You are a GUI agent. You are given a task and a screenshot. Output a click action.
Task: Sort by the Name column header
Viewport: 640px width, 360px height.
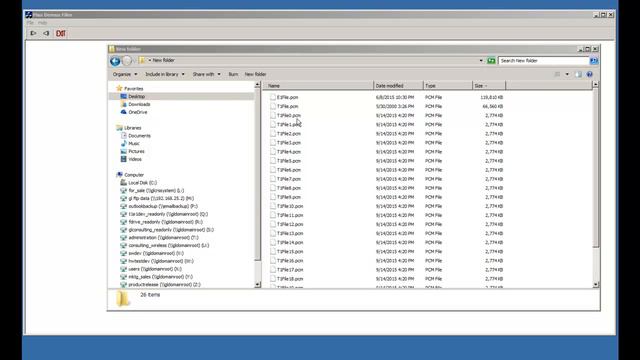point(319,86)
